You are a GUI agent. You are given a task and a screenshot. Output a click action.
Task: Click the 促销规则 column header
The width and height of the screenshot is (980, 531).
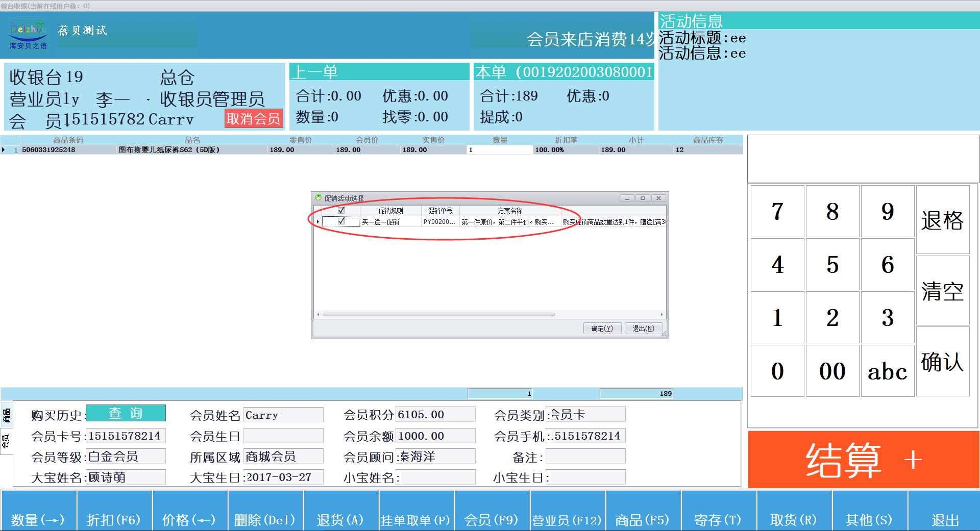coord(390,211)
